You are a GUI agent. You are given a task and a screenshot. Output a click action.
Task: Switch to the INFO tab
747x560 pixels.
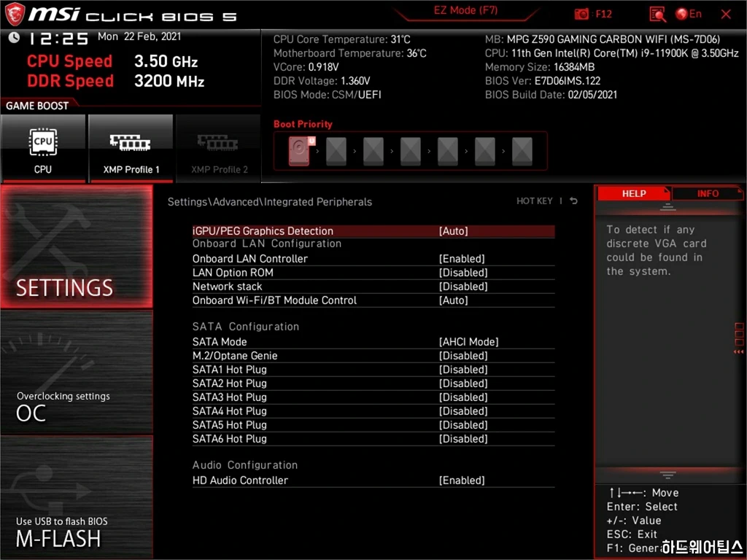(708, 193)
